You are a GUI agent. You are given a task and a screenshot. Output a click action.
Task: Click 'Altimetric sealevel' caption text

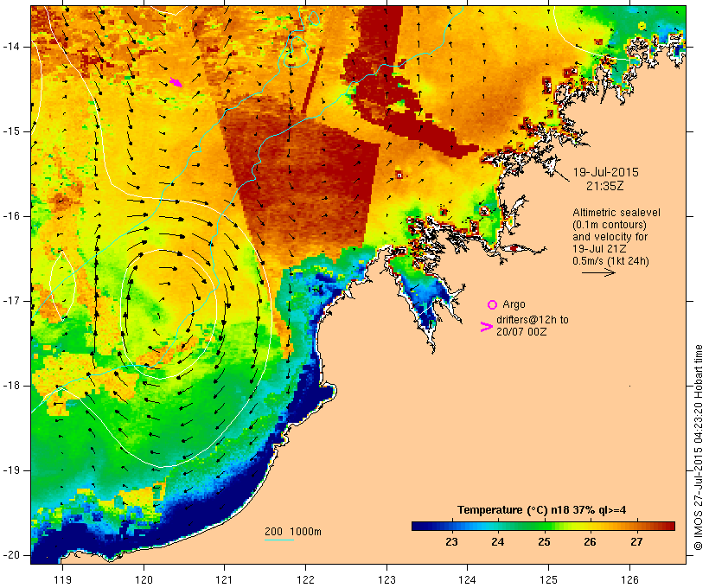pos(616,212)
